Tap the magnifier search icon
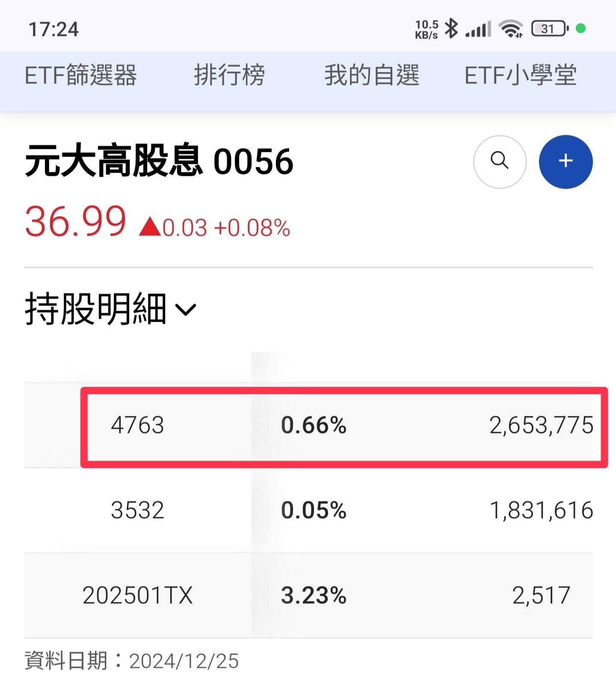This screenshot has height=694, width=616. [500, 161]
